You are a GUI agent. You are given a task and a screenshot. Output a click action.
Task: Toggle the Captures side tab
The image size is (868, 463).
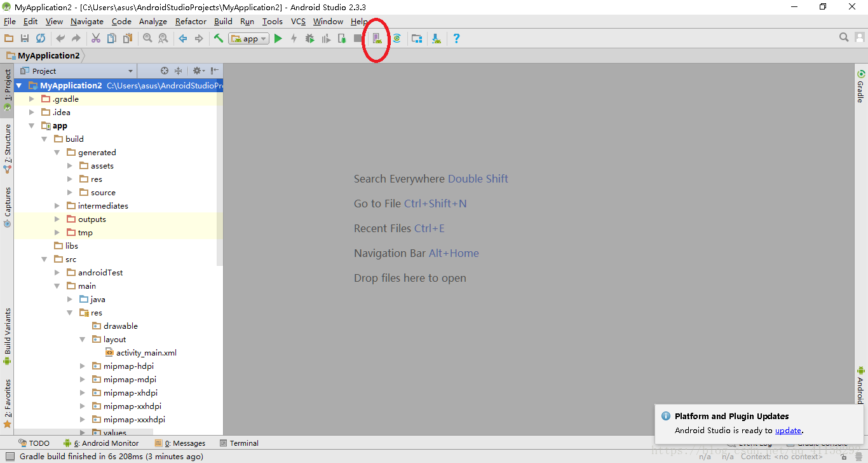8,207
